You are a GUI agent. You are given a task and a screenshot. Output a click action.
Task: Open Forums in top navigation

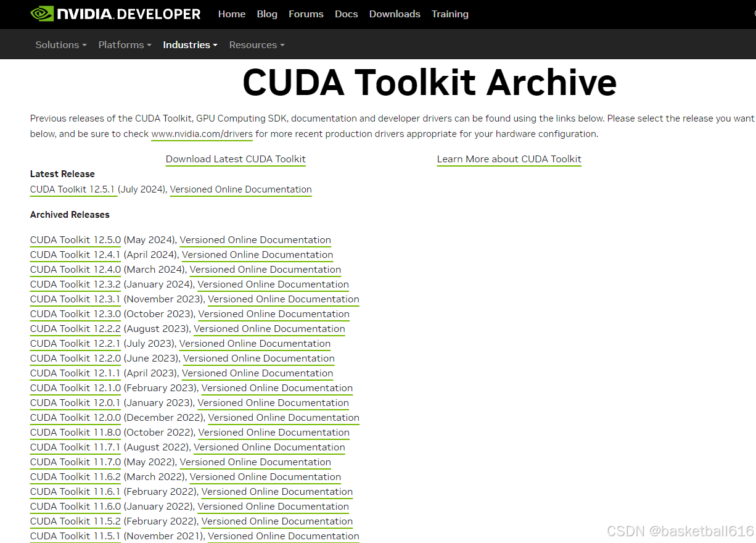[x=306, y=14]
